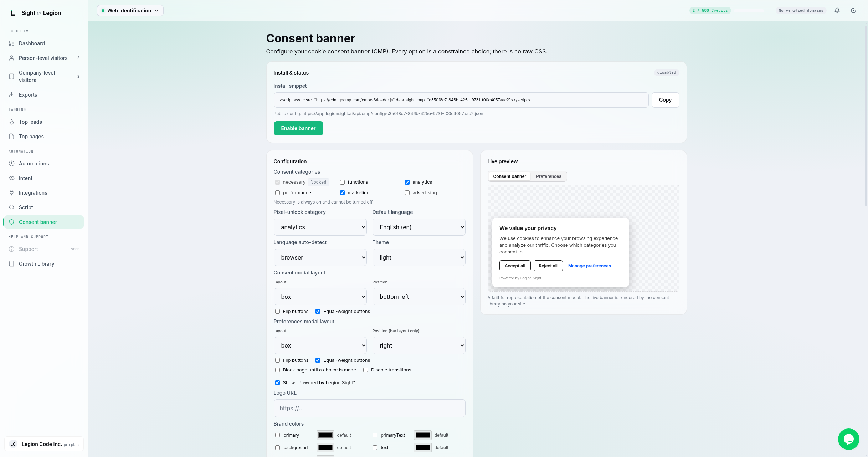Open notifications bell icon
Viewport: 868px width, 457px height.
[837, 11]
